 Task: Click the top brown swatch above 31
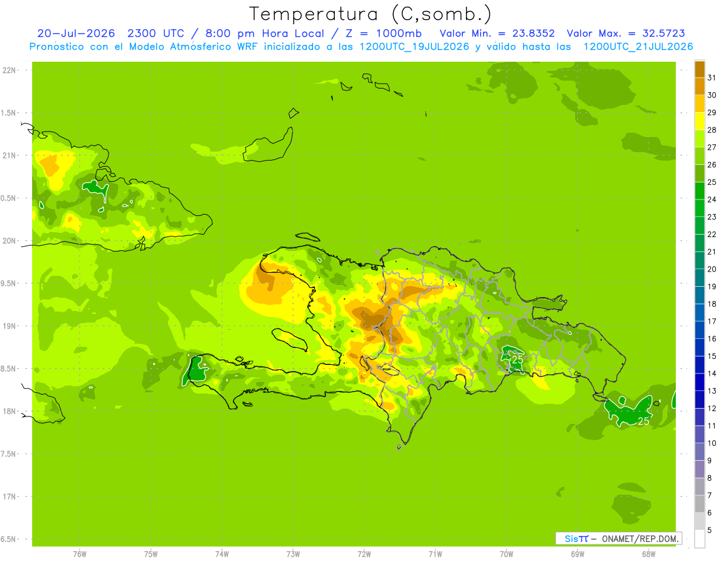699,69
